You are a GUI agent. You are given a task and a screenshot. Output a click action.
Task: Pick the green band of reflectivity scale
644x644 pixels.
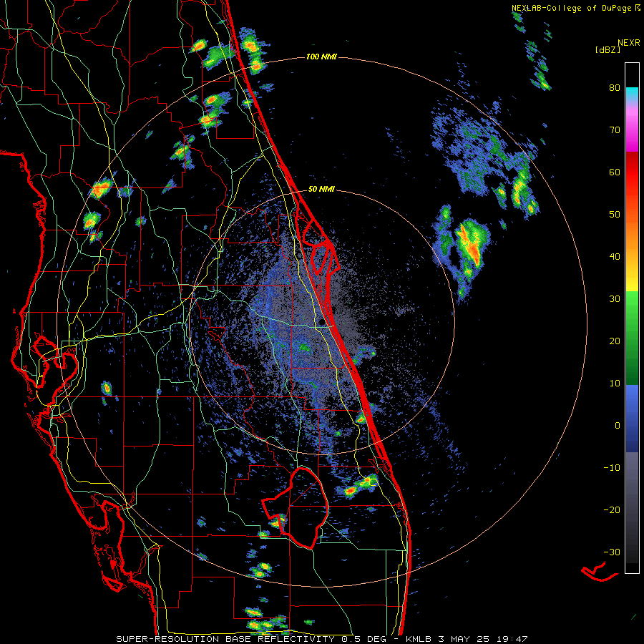point(632,337)
